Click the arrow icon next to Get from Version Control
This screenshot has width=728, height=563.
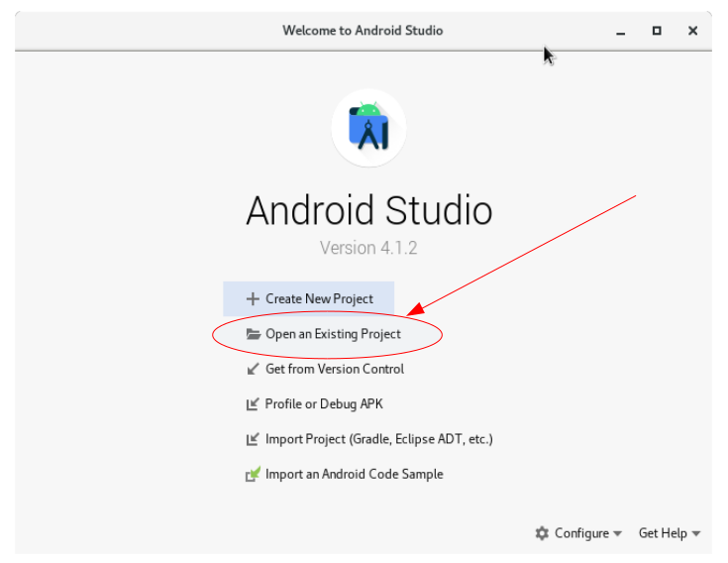tap(253, 370)
